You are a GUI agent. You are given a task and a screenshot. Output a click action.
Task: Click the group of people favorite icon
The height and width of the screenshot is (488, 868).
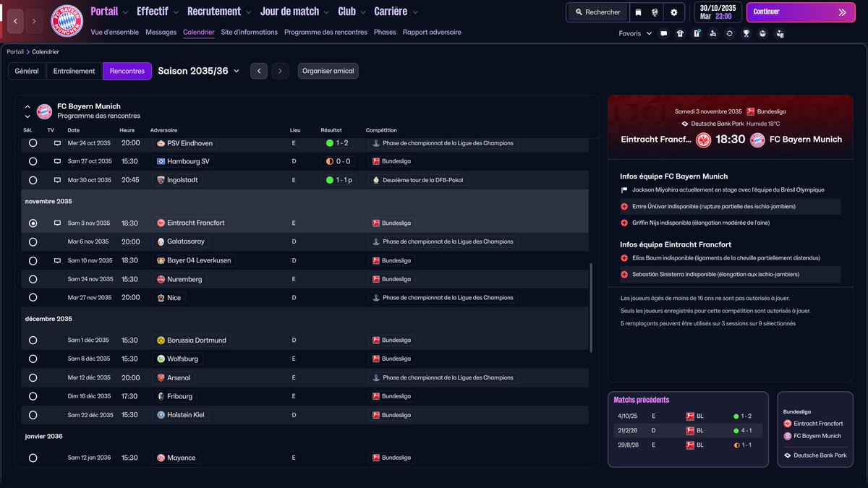click(x=762, y=33)
